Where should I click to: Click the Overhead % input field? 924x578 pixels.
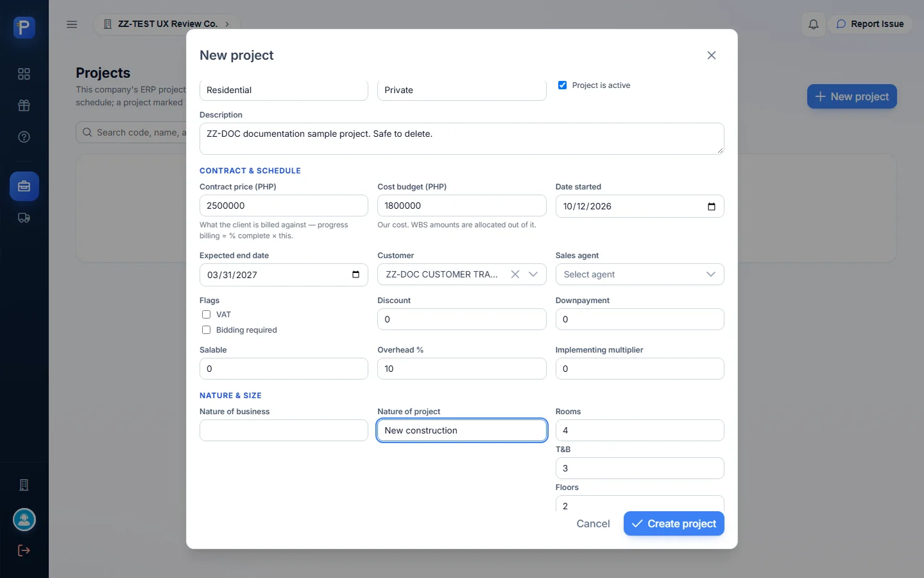click(462, 369)
